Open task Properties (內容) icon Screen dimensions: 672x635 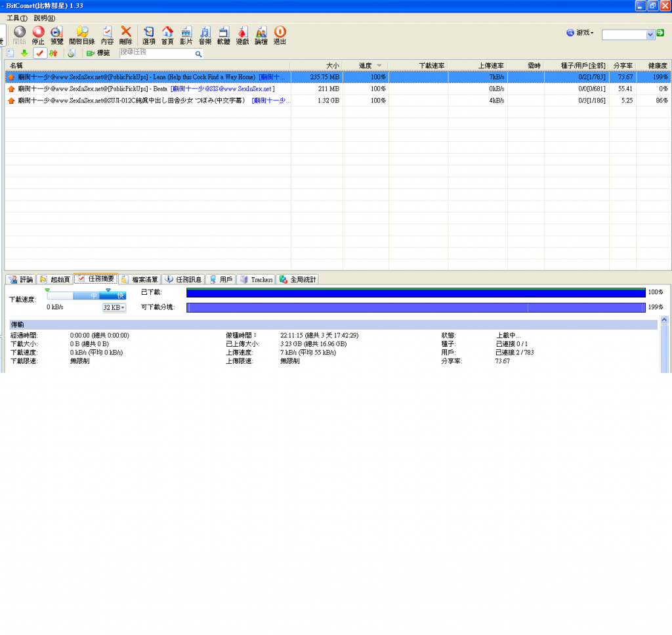pos(107,32)
